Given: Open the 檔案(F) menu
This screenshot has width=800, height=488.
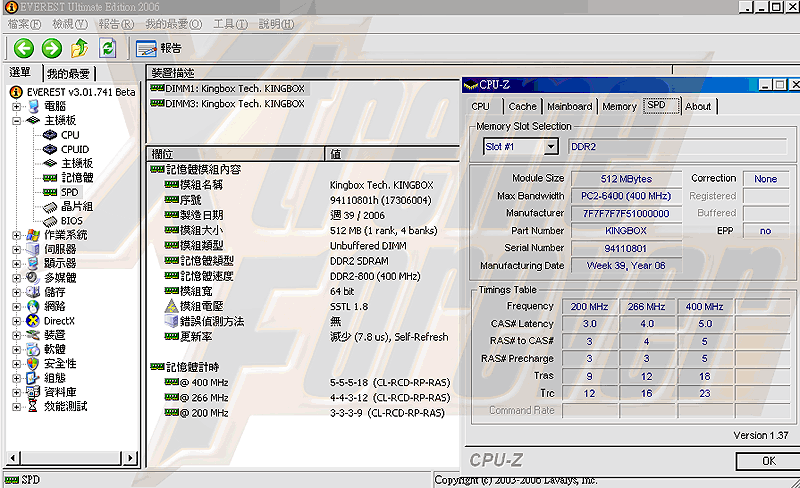Looking at the screenshot, I should pos(24,24).
